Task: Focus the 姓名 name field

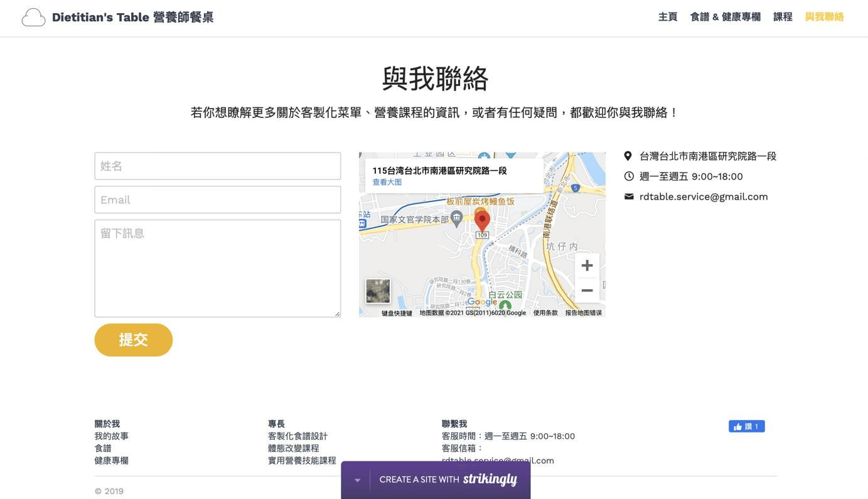Action: 217,166
